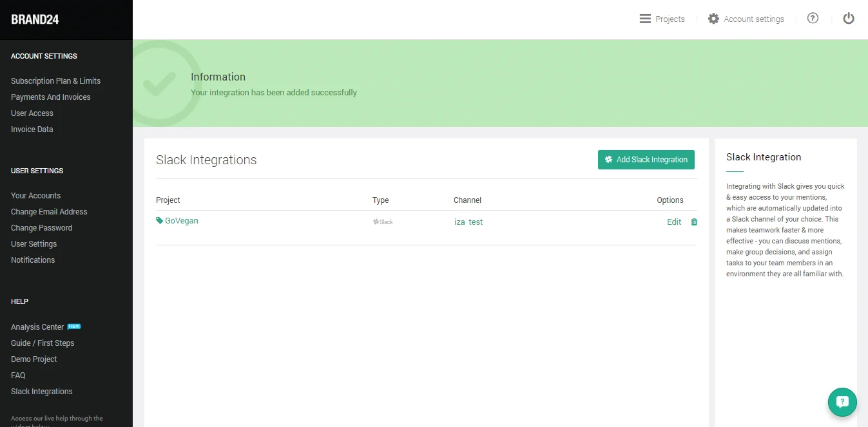Open User Access settings
Screen dimensions: 868x427
pyautogui.click(x=32, y=113)
